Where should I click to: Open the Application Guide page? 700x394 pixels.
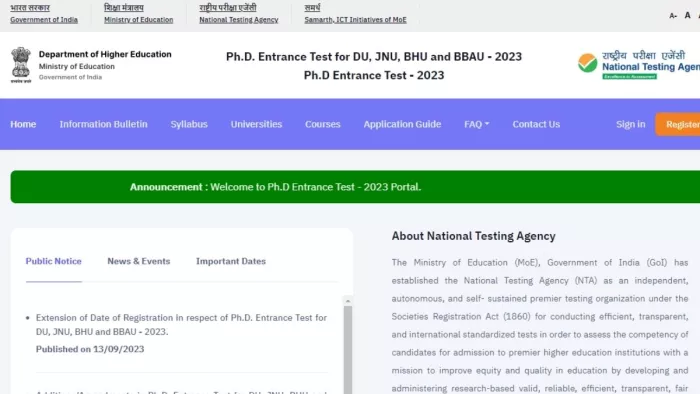[x=402, y=124]
